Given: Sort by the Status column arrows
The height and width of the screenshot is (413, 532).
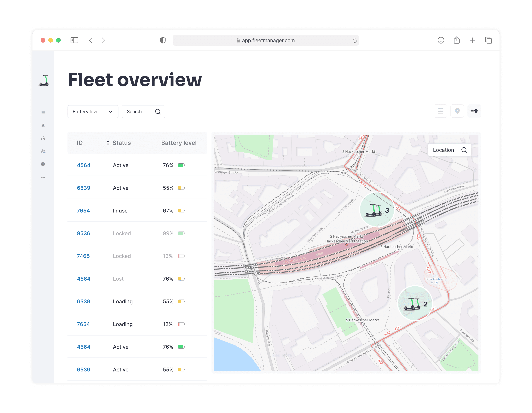Looking at the screenshot, I should [108, 143].
